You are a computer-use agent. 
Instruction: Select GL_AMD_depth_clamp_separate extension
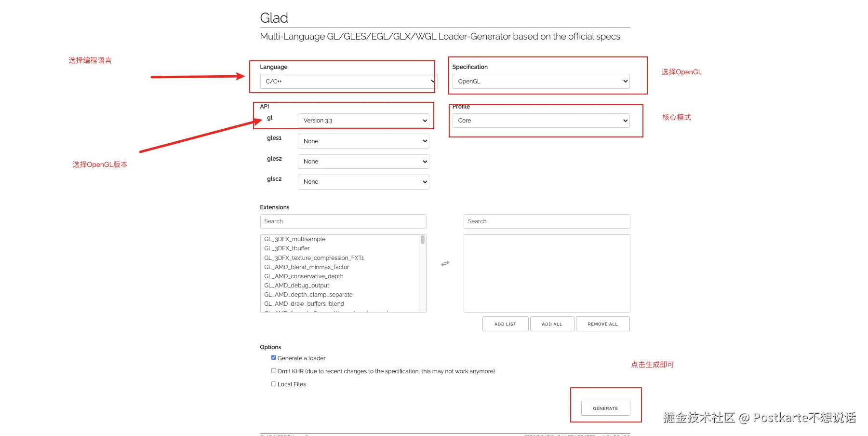pos(308,295)
